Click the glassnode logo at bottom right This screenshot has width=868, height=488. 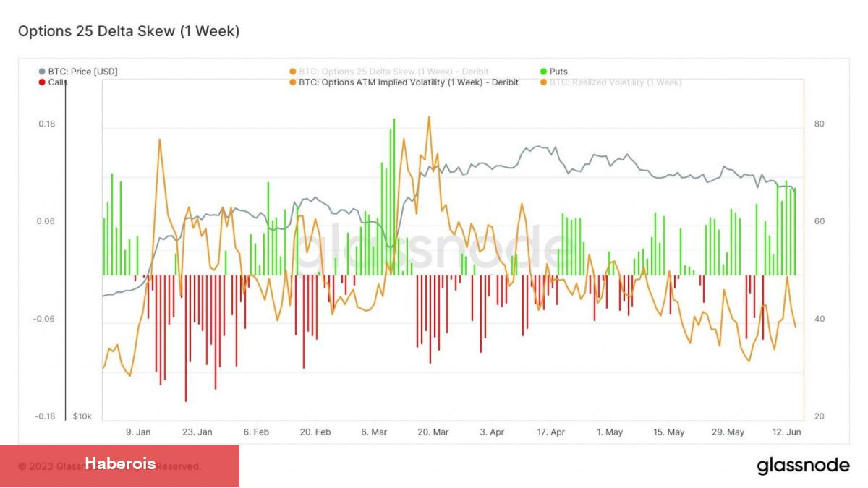pos(803,466)
